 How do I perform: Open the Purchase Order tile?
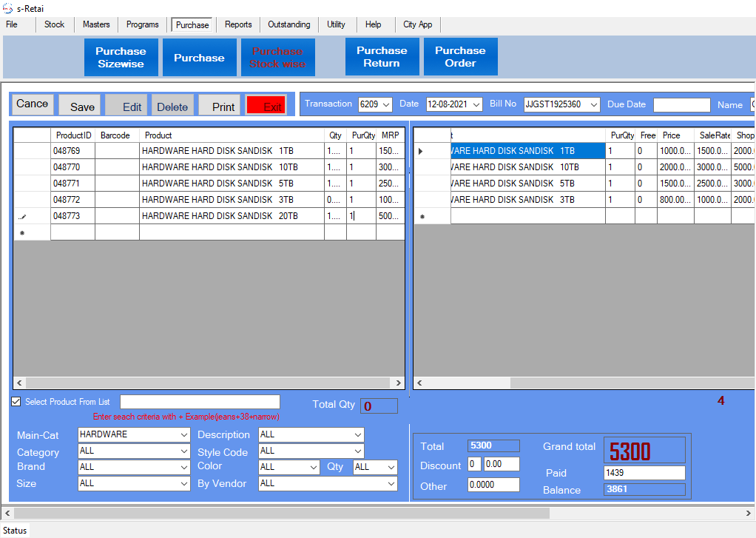[460, 57]
